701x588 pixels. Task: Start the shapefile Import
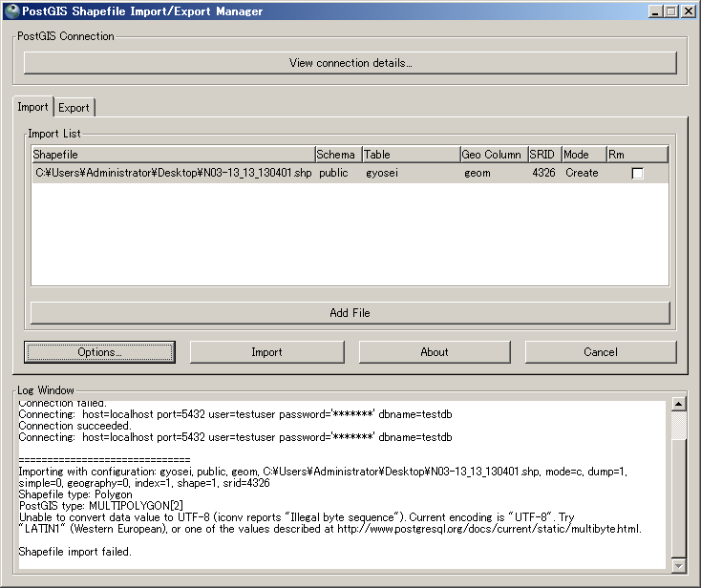(266, 352)
